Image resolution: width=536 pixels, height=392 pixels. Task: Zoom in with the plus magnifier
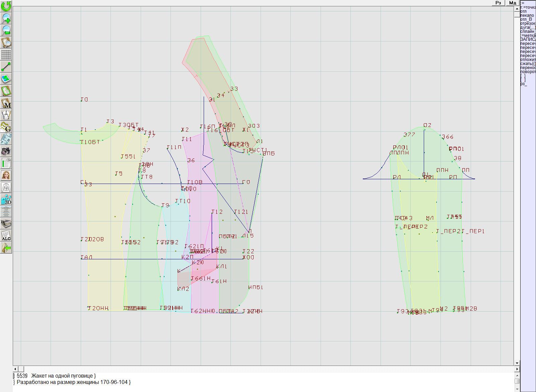point(6,18)
